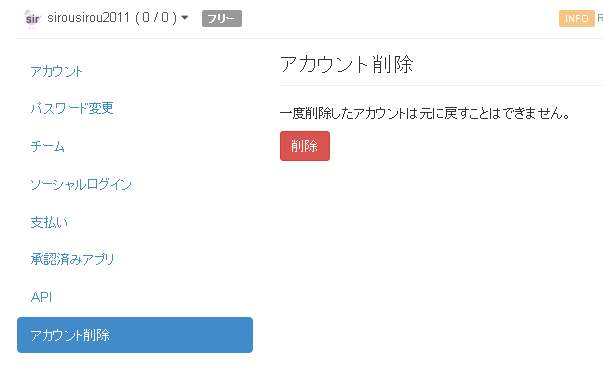Open the API settings link
Image resolution: width=603 pixels, height=377 pixels.
pos(41,297)
